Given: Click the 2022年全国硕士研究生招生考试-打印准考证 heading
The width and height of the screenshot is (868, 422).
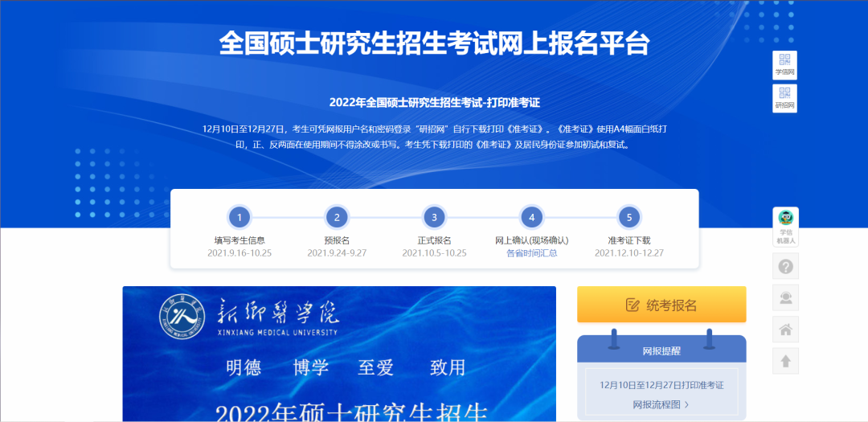Looking at the screenshot, I should point(434,102).
